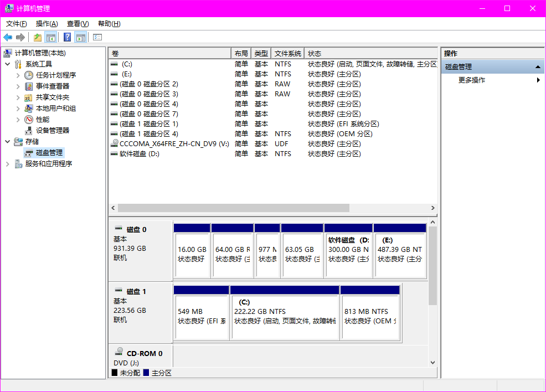The height and width of the screenshot is (392, 546).
Task: Click the CD-ROM 0 drive icon
Action: coord(119,351)
